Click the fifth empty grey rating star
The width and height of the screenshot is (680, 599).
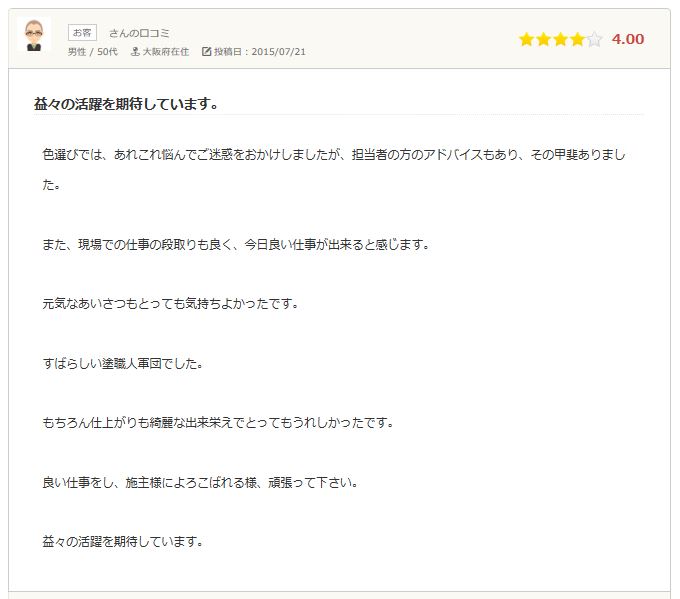pyautogui.click(x=594, y=39)
